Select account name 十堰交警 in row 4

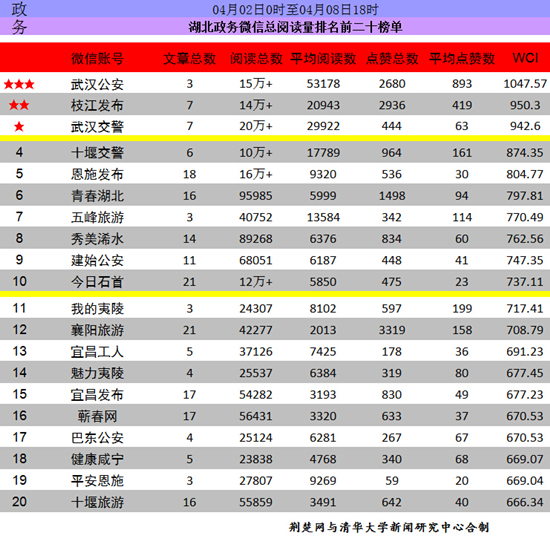[97, 153]
